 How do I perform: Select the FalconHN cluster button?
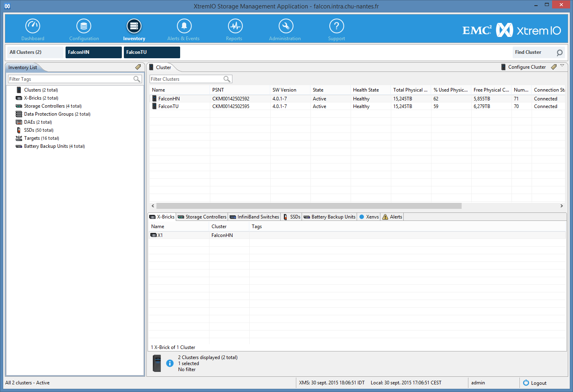(x=93, y=52)
